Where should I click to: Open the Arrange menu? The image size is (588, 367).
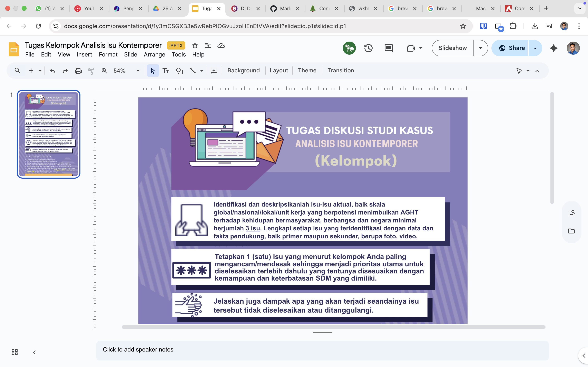coord(154,55)
